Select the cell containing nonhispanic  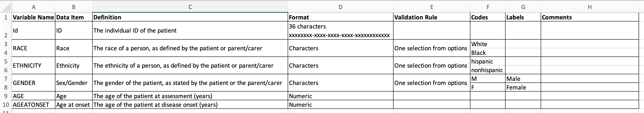[x=488, y=70]
